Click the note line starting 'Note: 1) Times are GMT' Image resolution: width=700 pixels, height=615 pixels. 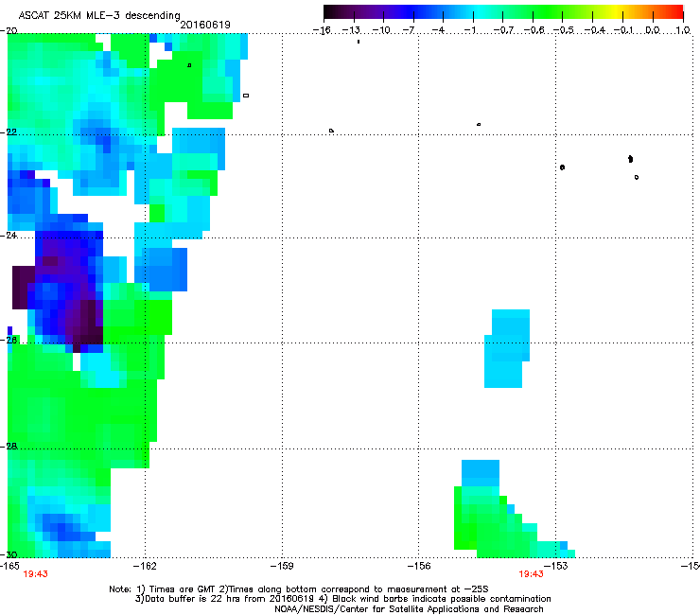click(x=299, y=589)
